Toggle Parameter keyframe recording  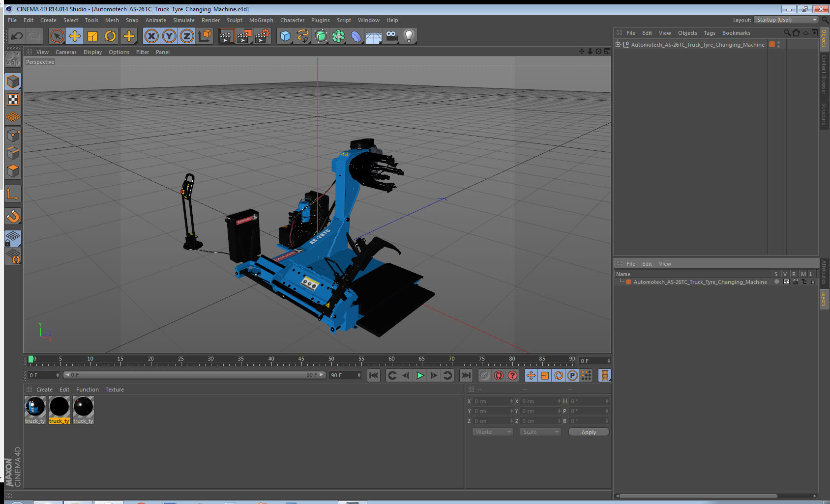click(572, 375)
